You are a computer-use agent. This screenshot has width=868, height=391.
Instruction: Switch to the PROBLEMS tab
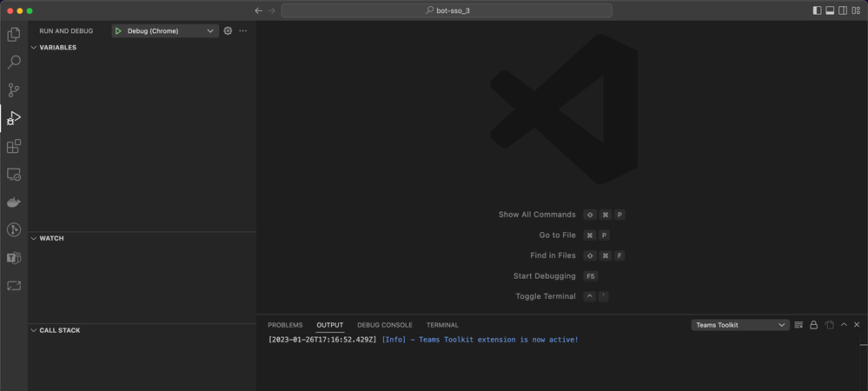click(x=285, y=325)
